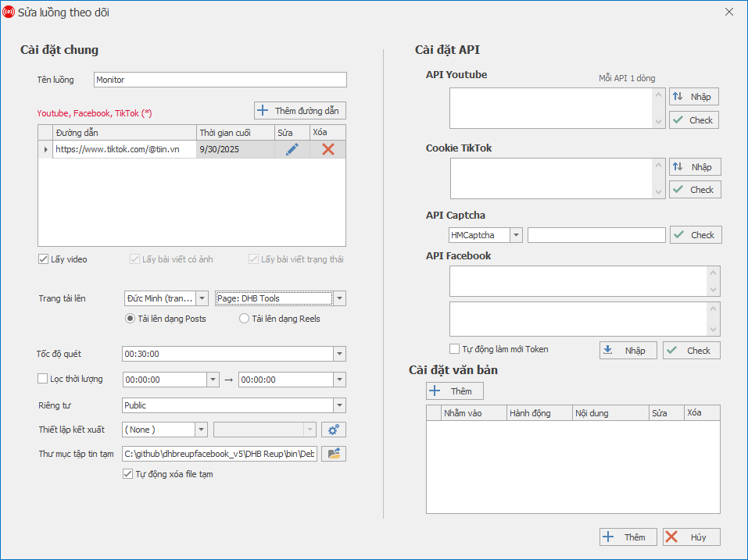Toggle the Lấy video checkbox
The height and width of the screenshot is (560, 748).
[44, 259]
